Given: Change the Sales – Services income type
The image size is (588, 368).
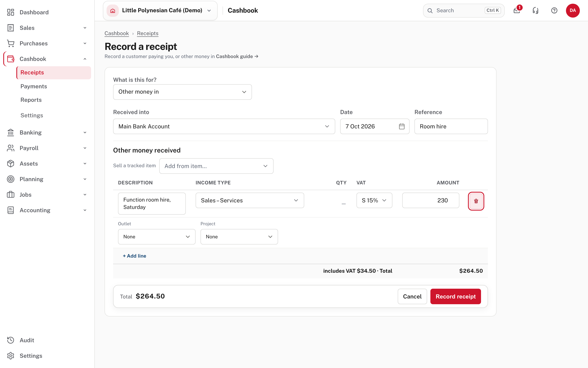Looking at the screenshot, I should click(x=250, y=200).
